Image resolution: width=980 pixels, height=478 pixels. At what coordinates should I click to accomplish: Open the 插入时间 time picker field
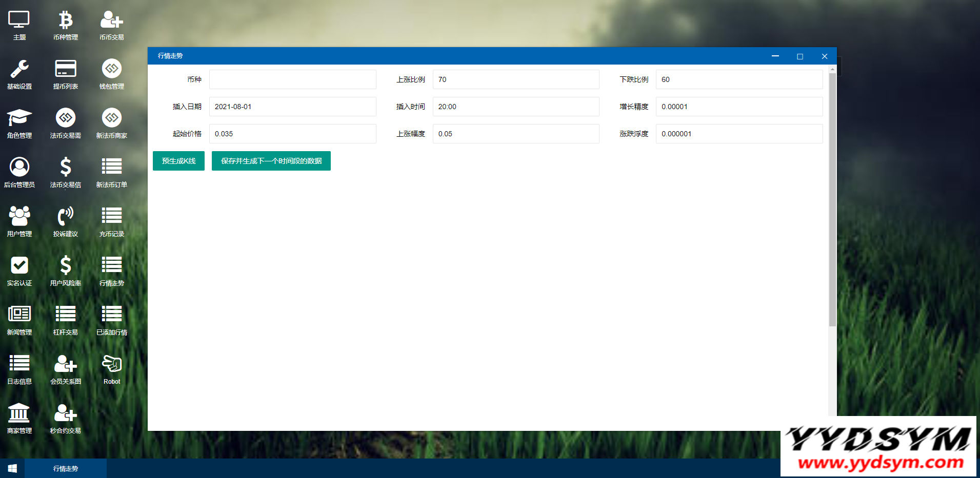coord(515,107)
